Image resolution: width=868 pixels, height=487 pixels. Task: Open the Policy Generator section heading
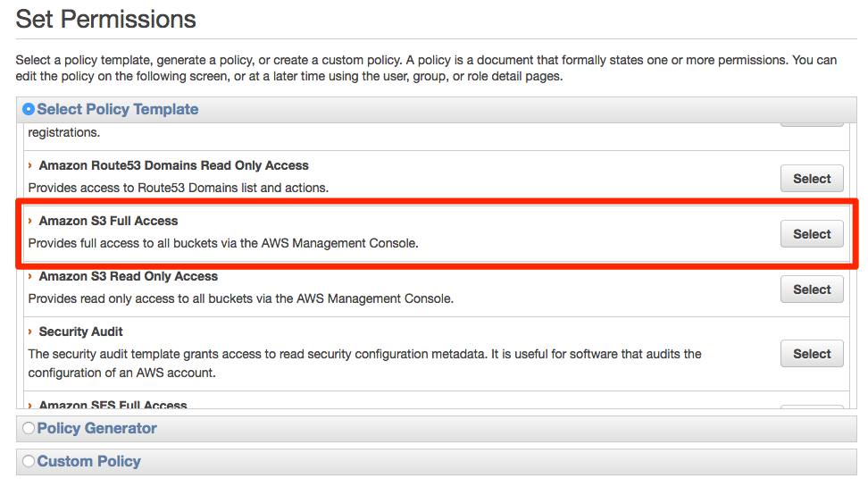pyautogui.click(x=96, y=428)
